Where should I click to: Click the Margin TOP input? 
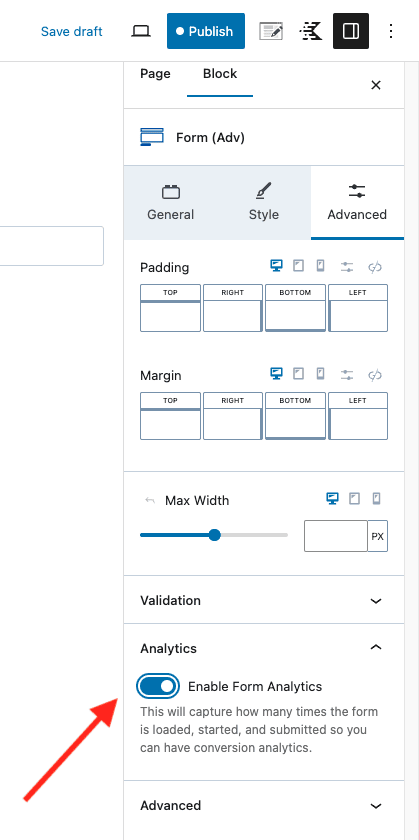point(170,424)
